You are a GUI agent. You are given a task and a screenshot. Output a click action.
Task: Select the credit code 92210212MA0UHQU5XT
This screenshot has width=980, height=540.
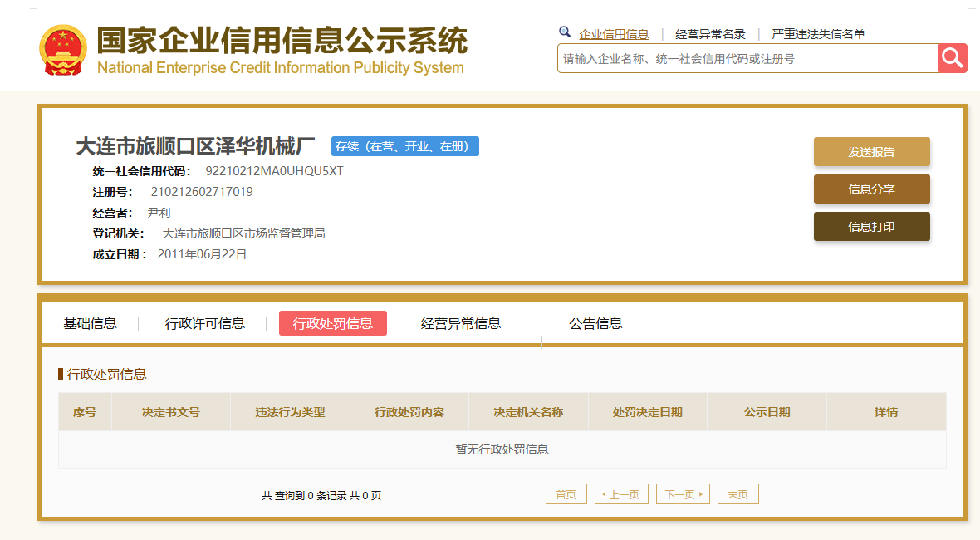click(x=274, y=171)
